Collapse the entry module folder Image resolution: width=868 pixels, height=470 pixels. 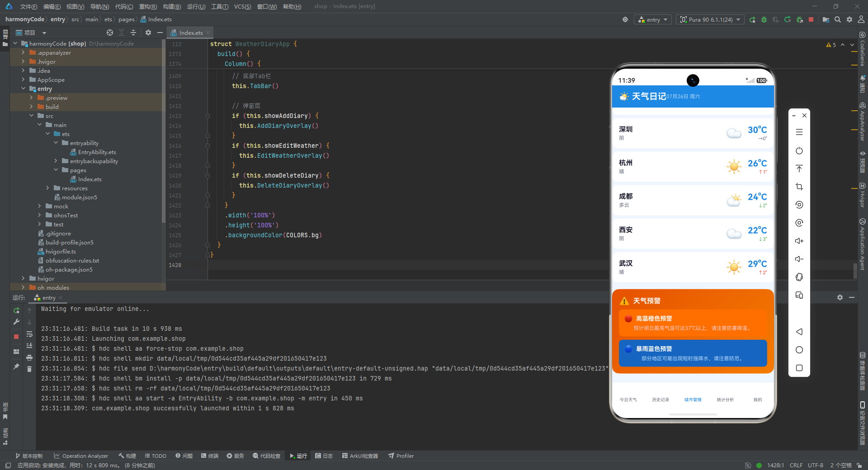click(x=23, y=89)
